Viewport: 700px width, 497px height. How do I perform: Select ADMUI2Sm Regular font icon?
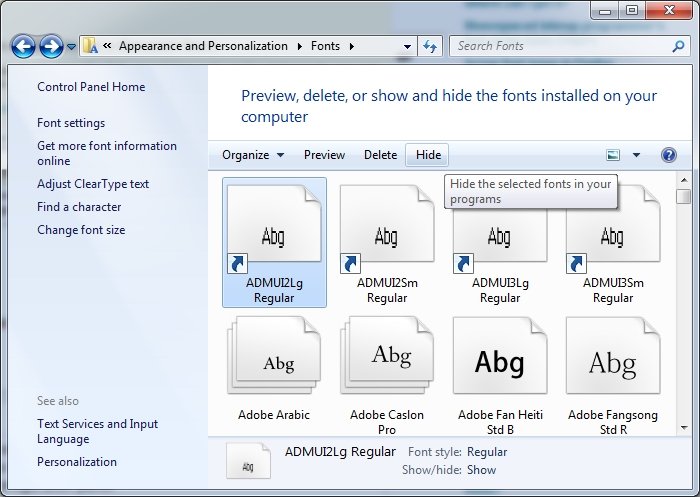387,229
